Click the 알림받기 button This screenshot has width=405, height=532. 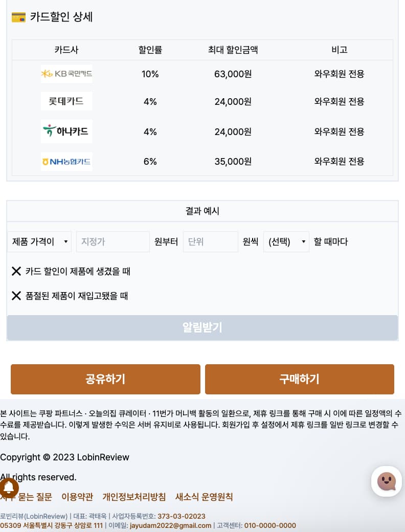(x=202, y=327)
